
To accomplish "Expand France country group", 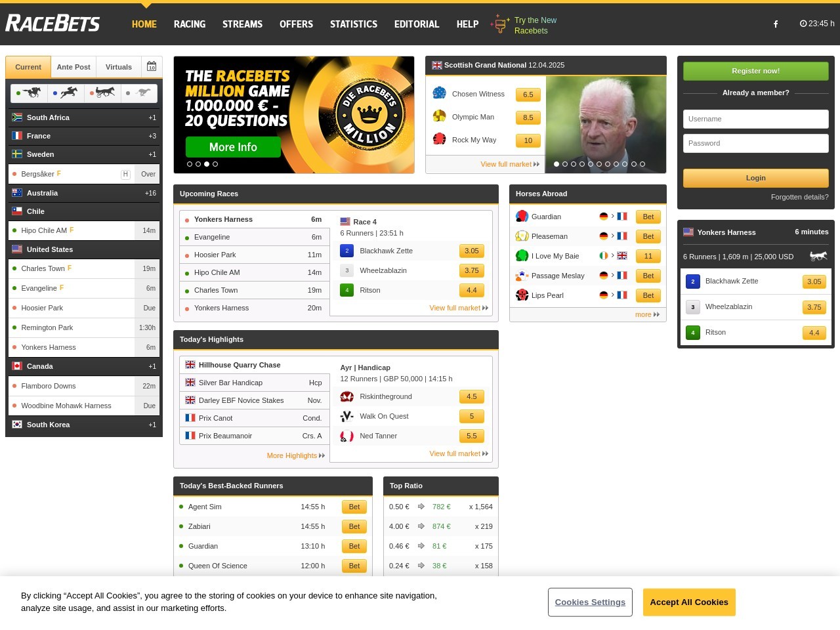I will (x=84, y=136).
